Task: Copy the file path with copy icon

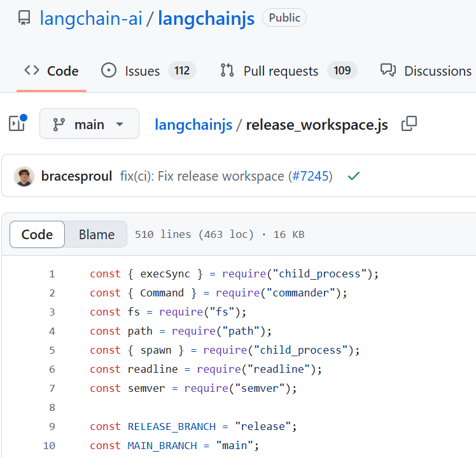Action: pyautogui.click(x=409, y=123)
